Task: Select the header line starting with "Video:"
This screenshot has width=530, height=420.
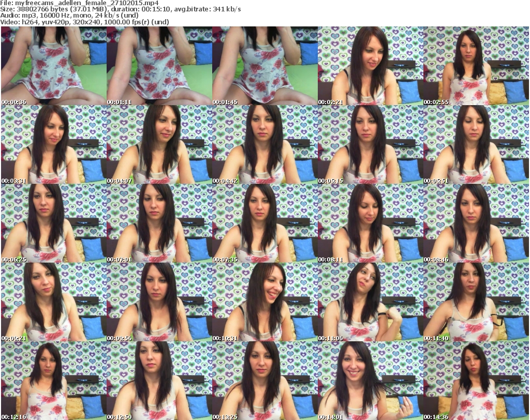Action: 84,22
